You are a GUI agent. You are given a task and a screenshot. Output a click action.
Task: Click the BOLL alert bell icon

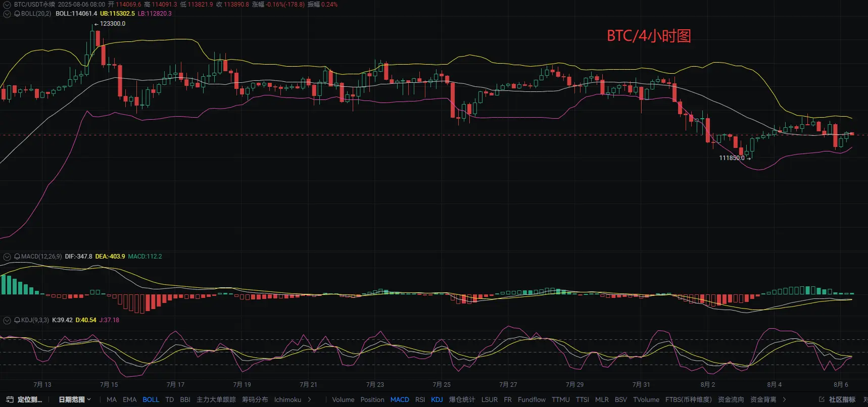(x=17, y=14)
